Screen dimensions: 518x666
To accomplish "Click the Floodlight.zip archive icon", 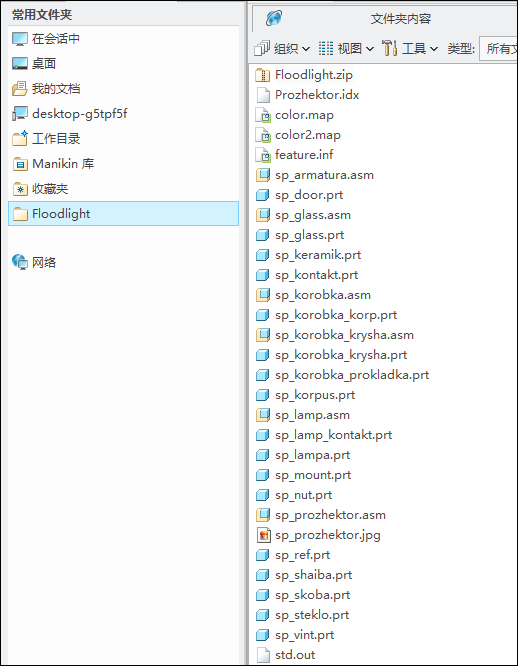I will tap(263, 75).
